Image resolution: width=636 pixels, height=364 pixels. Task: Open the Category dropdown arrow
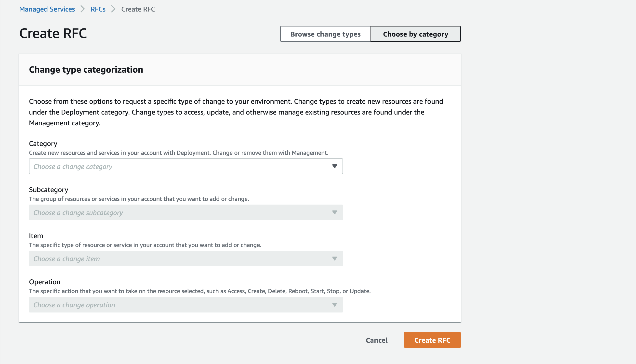point(335,166)
